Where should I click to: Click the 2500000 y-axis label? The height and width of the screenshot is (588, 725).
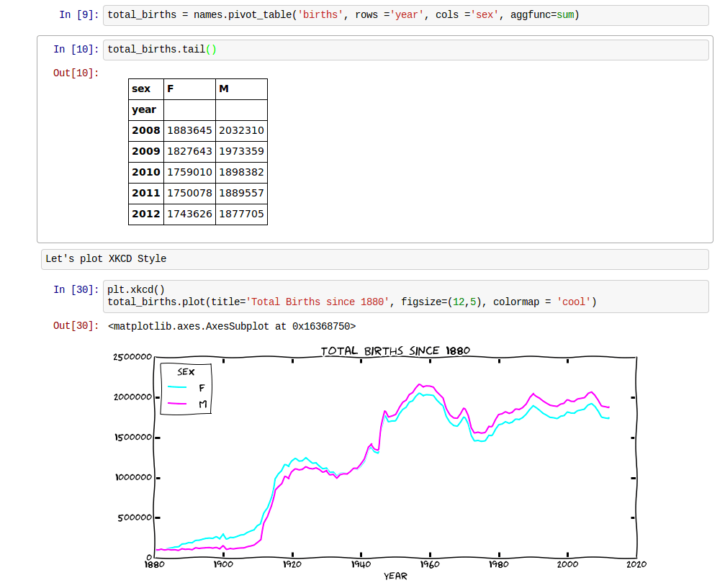pos(132,357)
